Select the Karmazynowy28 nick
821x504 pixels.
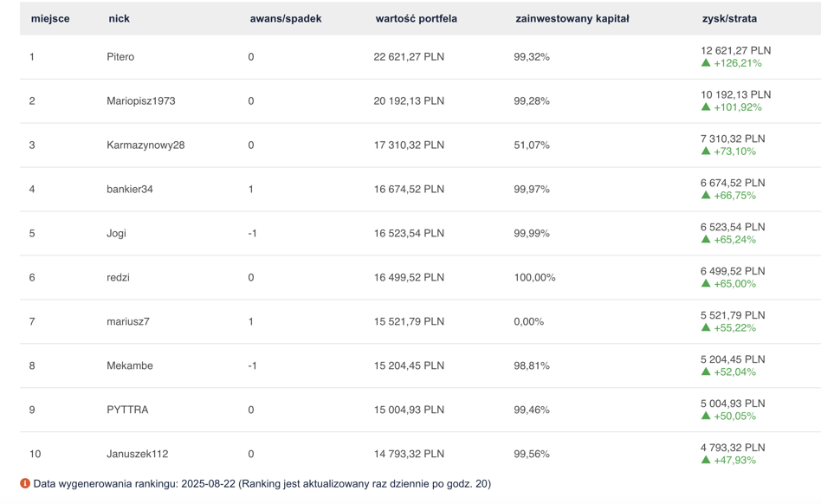(x=145, y=145)
